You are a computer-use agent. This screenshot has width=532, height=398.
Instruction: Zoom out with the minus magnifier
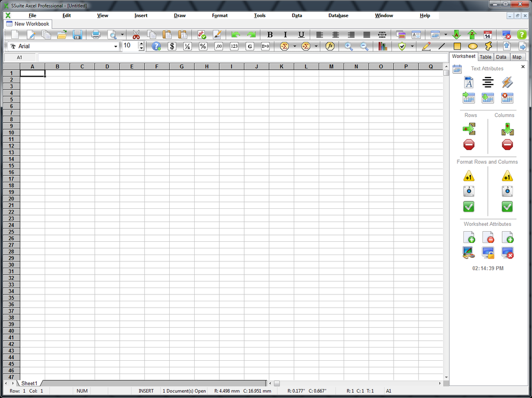pyautogui.click(x=364, y=46)
